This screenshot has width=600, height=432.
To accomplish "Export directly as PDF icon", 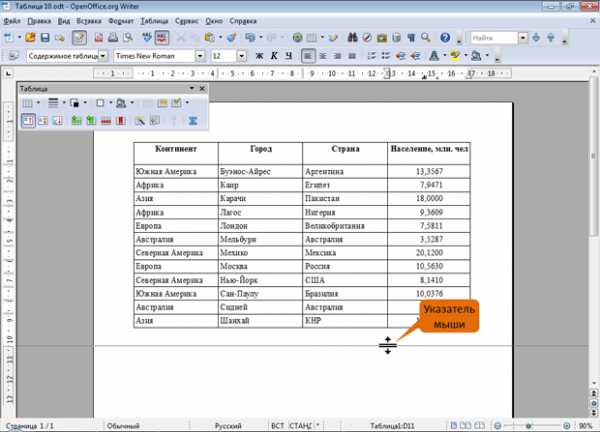I will [x=99, y=37].
